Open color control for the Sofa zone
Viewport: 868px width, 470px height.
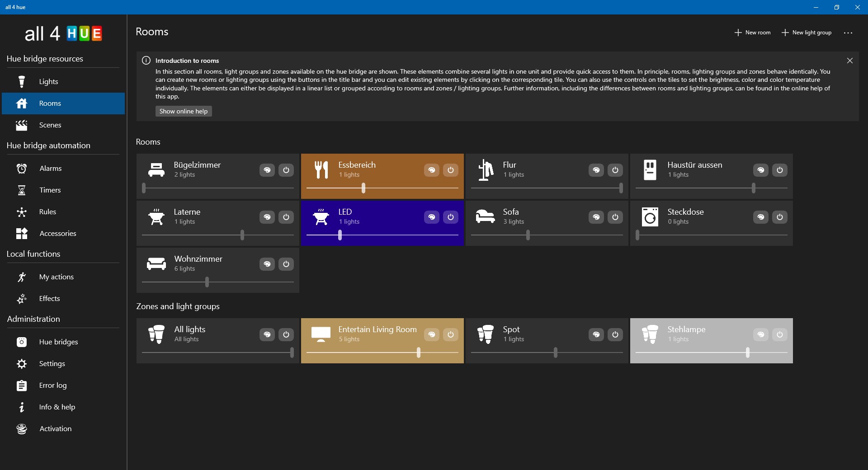click(596, 217)
